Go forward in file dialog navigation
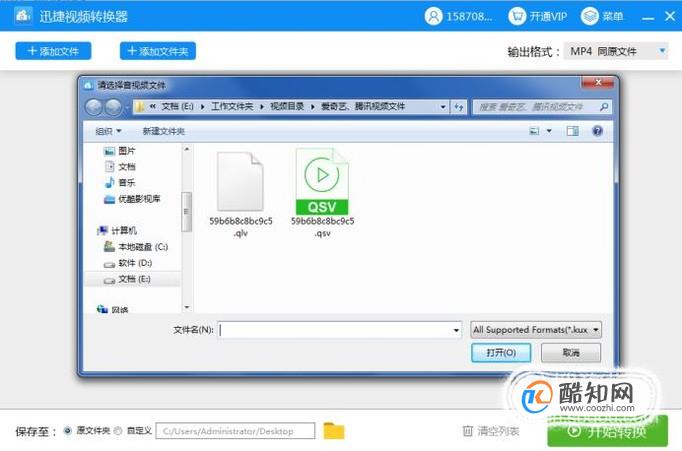Image resolution: width=682 pixels, height=451 pixels. (x=113, y=107)
